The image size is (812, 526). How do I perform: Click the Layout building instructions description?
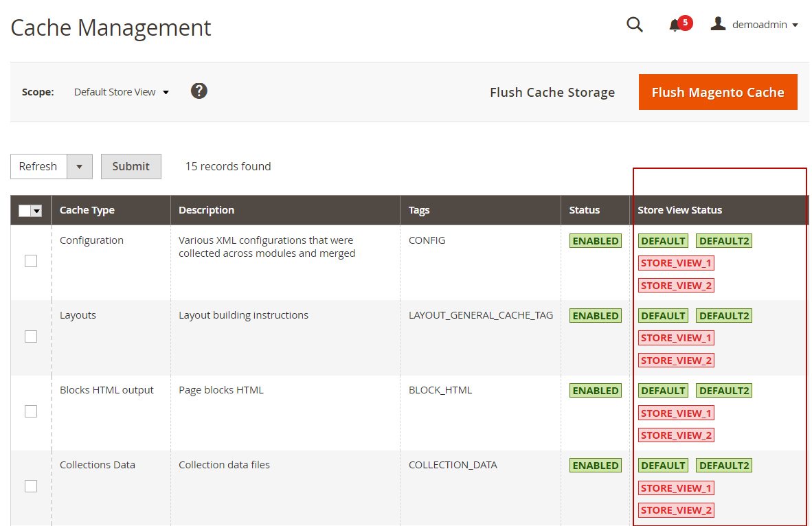(x=243, y=315)
